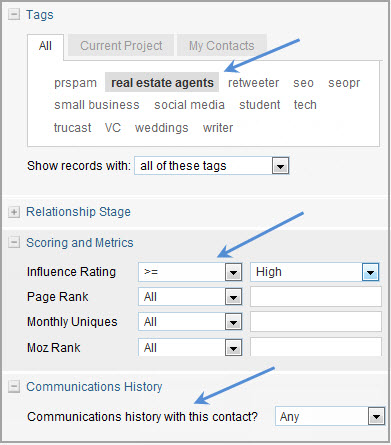Deselect the real estate agents tag

click(x=162, y=83)
